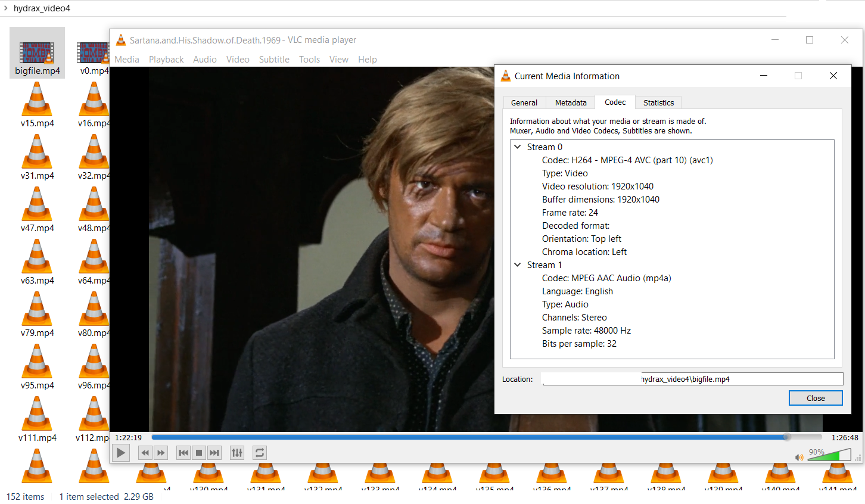Open the Tools menu
Viewport: 865px width, 504px height.
[309, 60]
